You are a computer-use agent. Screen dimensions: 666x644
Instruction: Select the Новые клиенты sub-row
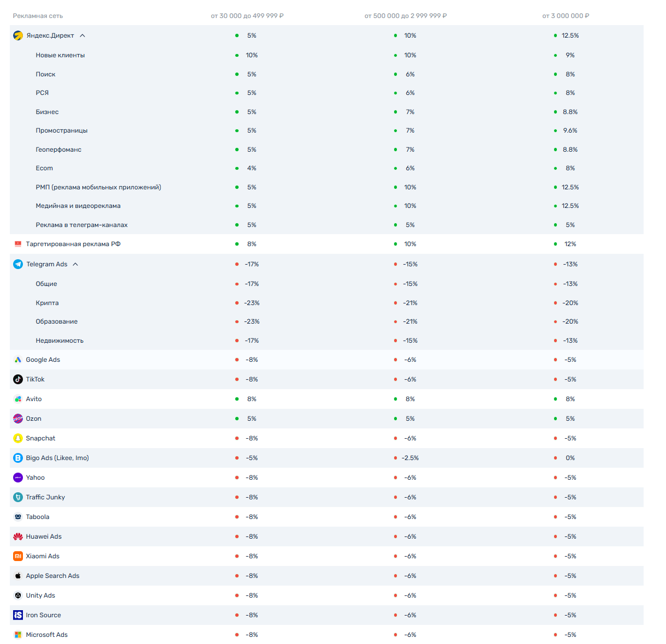tap(60, 55)
